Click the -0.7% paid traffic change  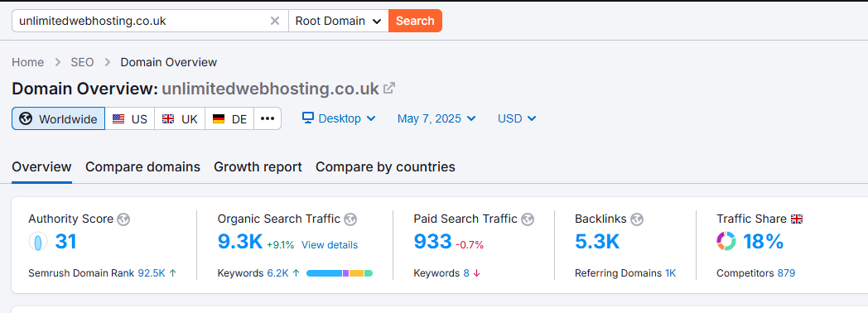[470, 245]
